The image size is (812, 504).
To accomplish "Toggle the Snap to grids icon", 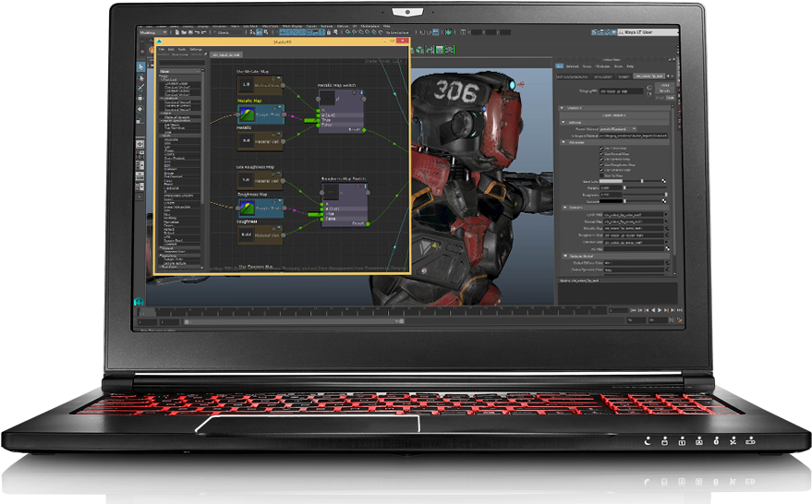I will (x=283, y=32).
